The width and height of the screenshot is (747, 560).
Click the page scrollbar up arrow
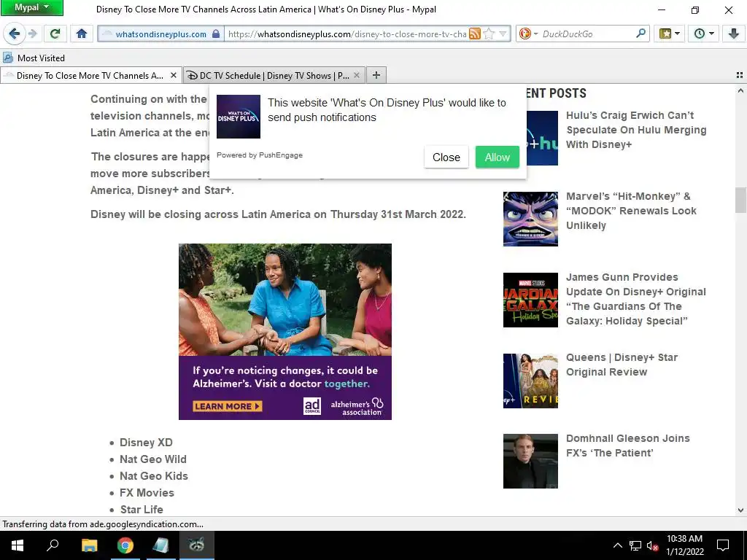point(740,90)
